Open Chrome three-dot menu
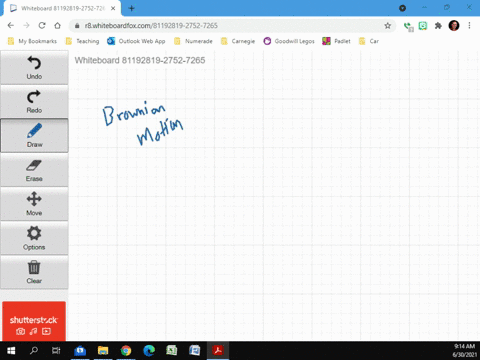This screenshot has width=480, height=360. [469, 26]
